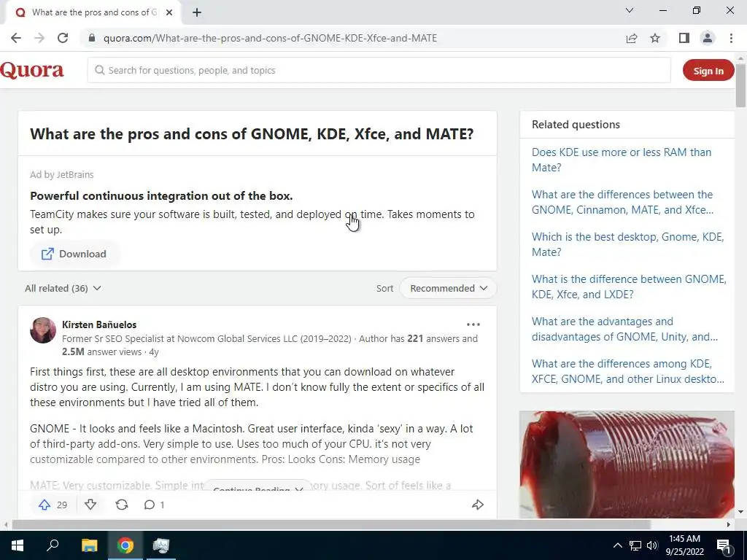Show hidden system tray icons
This screenshot has height=560, width=747.
coord(617,545)
